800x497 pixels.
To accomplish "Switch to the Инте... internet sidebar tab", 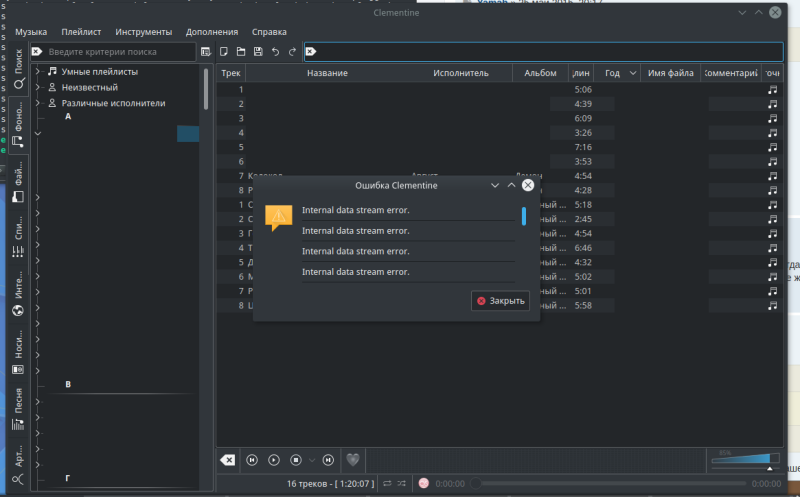I will click(18, 293).
